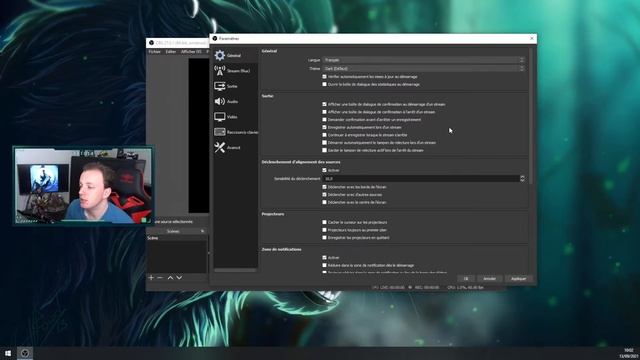
Task: Add a scene with the plus icon
Action: click(x=151, y=278)
